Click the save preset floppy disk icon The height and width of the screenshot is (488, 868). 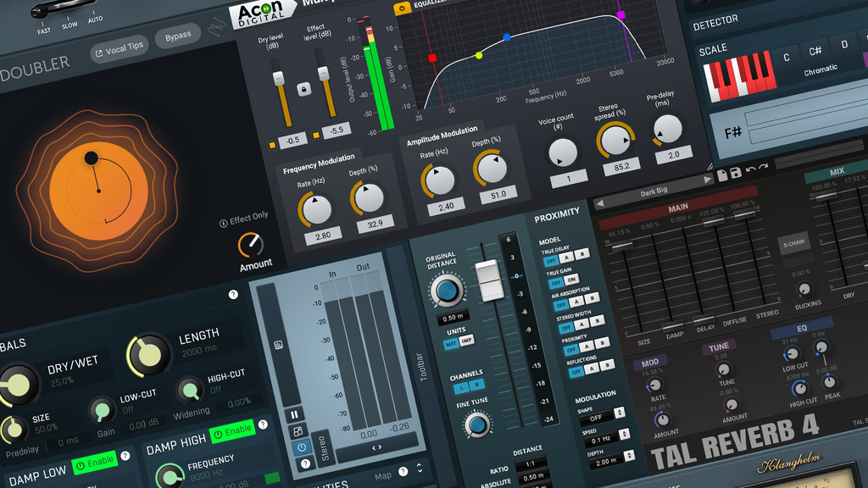click(x=736, y=173)
